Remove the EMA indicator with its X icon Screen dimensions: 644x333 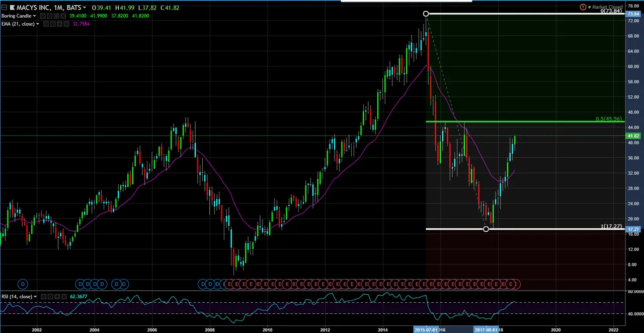pyautogui.click(x=65, y=24)
